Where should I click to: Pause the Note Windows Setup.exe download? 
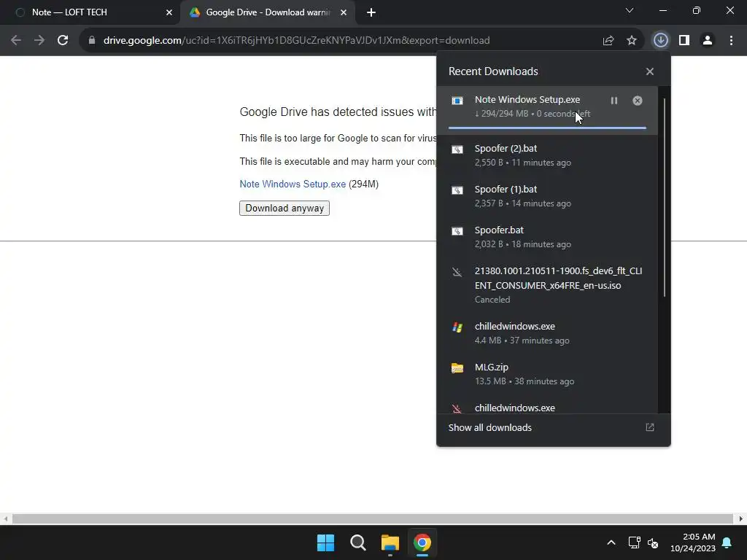click(x=614, y=101)
